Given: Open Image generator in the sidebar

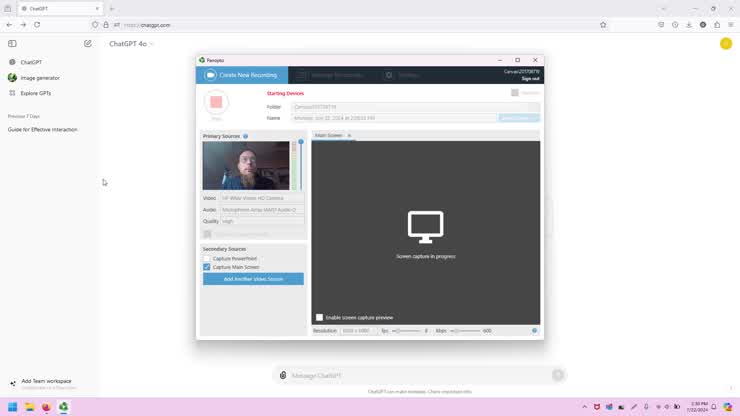Looking at the screenshot, I should [x=40, y=78].
